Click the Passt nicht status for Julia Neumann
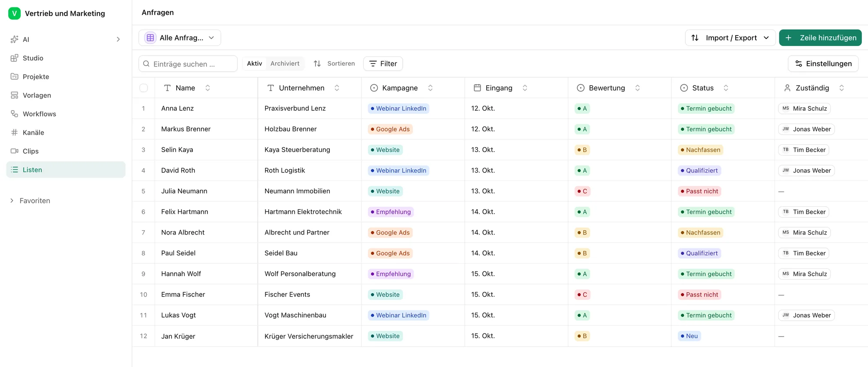 700,191
